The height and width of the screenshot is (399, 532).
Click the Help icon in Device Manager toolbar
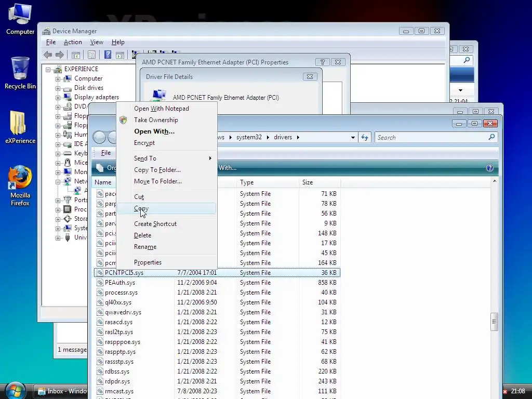(x=108, y=55)
